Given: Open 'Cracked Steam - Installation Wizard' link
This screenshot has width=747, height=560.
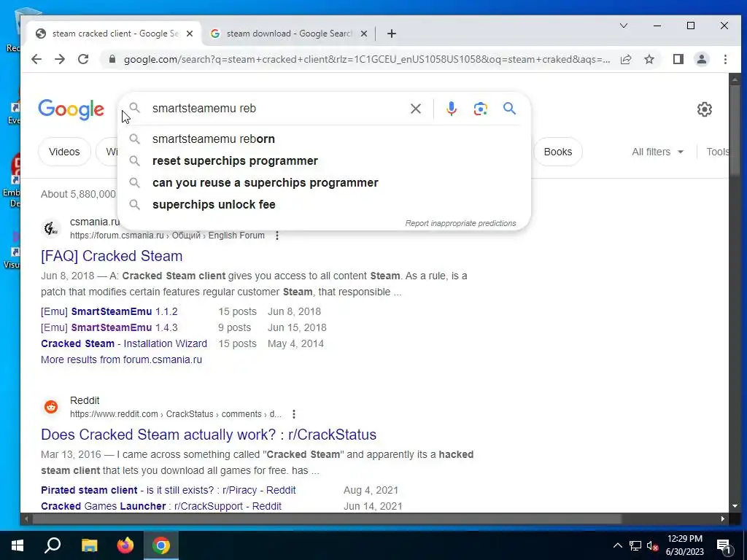Looking at the screenshot, I should click(124, 344).
